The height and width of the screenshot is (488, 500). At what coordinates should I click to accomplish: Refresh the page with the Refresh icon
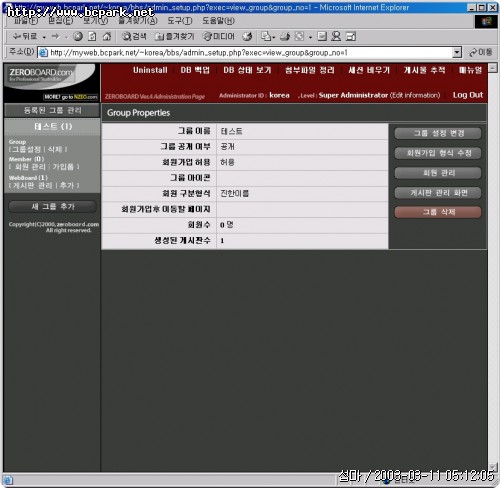coord(92,36)
